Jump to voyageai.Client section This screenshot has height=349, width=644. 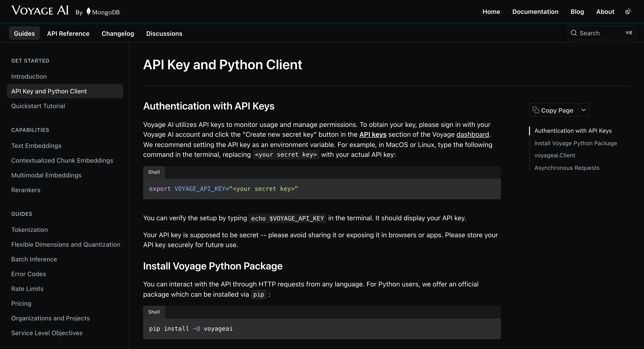[555, 155]
